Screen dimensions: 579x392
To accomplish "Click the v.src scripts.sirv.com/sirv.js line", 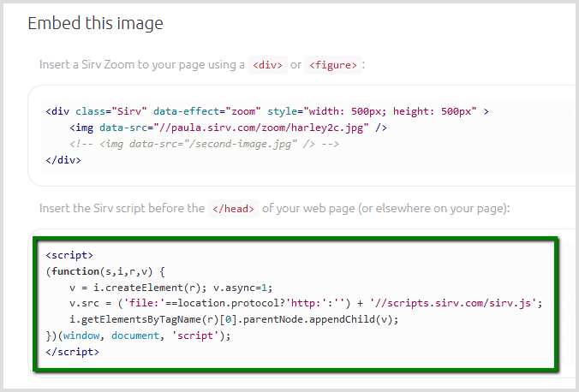I will pyautogui.click(x=306, y=303).
